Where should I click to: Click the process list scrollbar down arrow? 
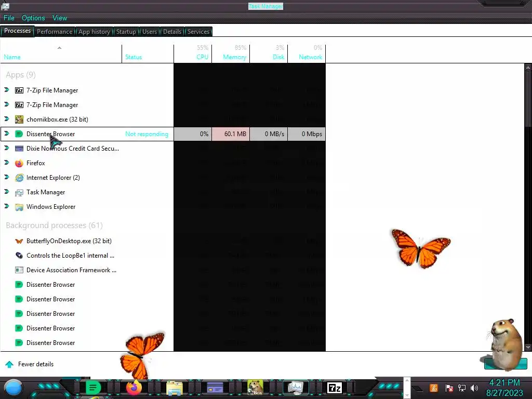coord(528,348)
